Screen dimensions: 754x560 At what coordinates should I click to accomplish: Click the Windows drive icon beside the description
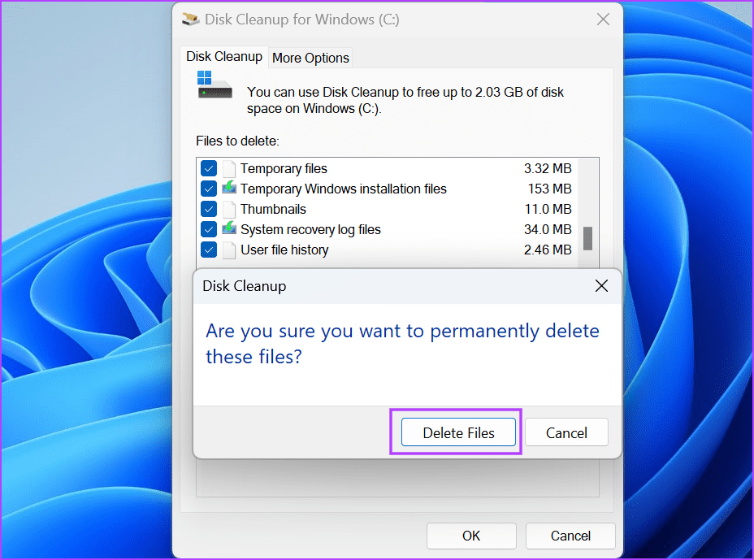(x=214, y=85)
